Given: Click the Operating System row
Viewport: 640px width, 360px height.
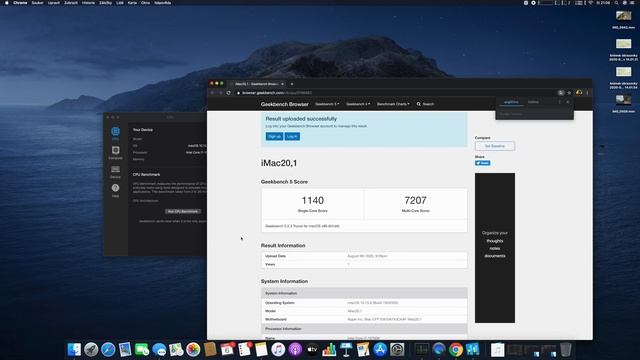Looking at the screenshot, I should pyautogui.click(x=364, y=303).
